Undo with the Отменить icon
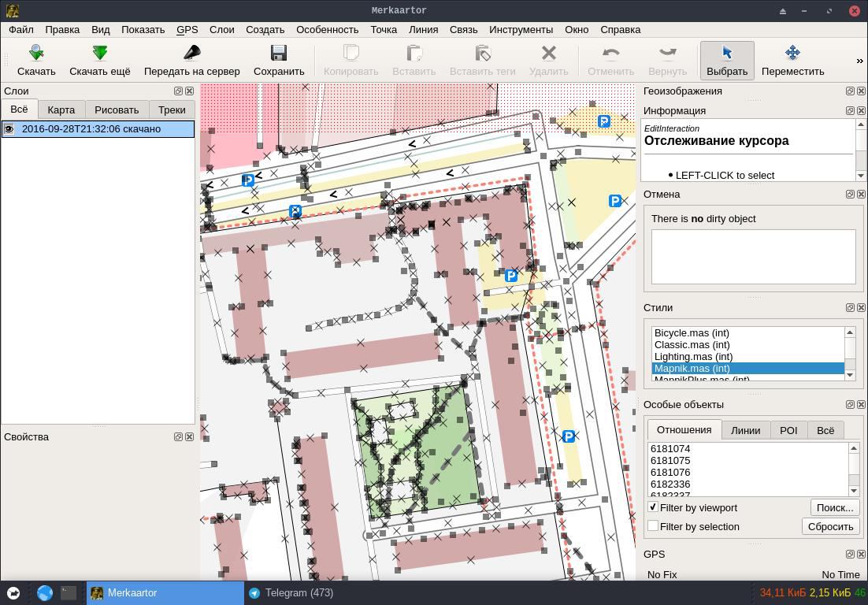The width and height of the screenshot is (868, 605). [x=610, y=60]
